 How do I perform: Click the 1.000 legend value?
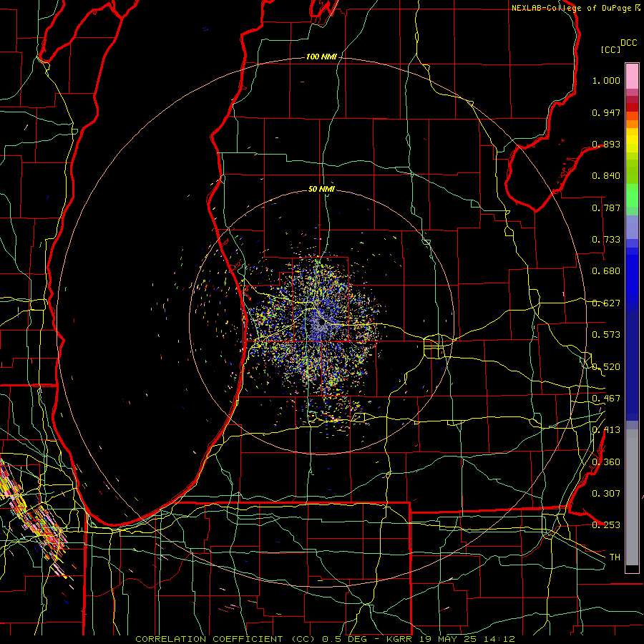point(606,80)
